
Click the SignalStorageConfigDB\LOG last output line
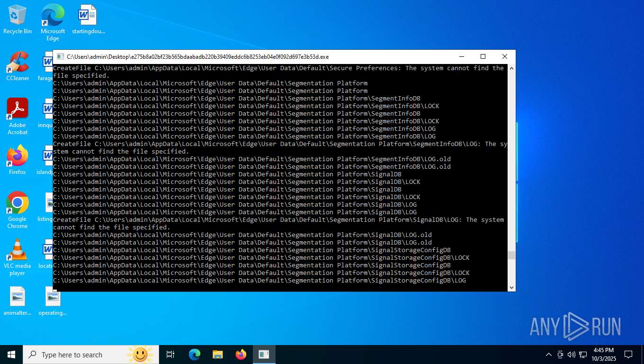[259, 281]
